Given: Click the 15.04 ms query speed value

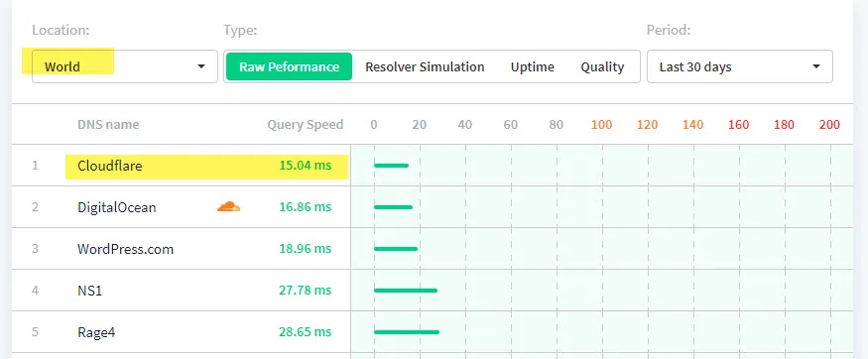Looking at the screenshot, I should [305, 166].
